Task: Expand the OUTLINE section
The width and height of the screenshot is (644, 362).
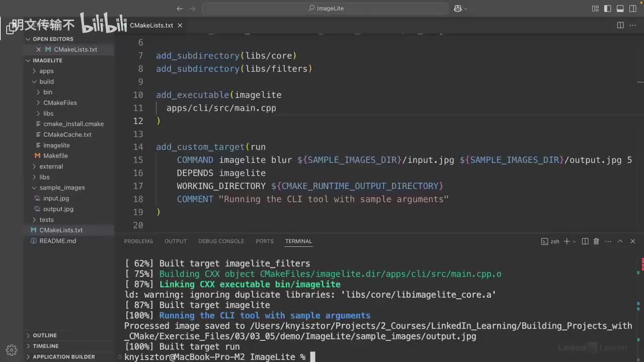Action: pyautogui.click(x=45, y=335)
